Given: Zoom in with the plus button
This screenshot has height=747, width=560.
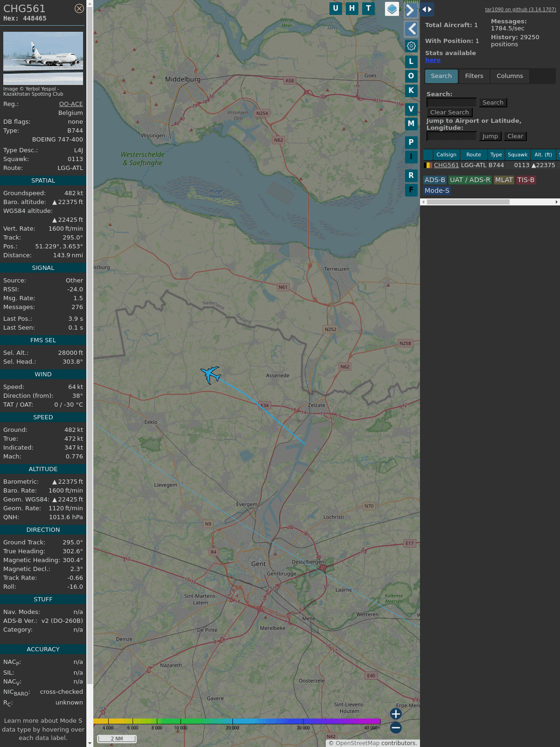Looking at the screenshot, I should pos(396,713).
